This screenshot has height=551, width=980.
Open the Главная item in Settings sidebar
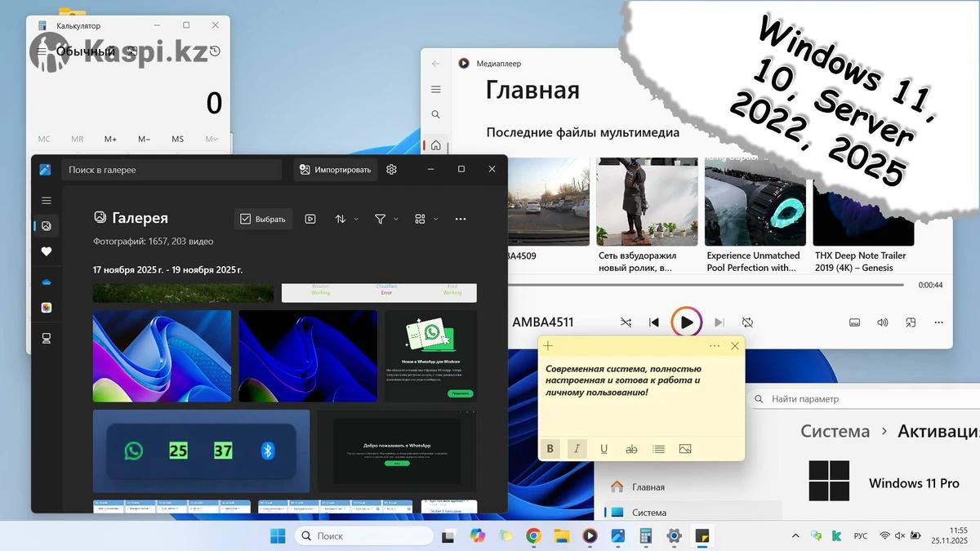tap(648, 487)
